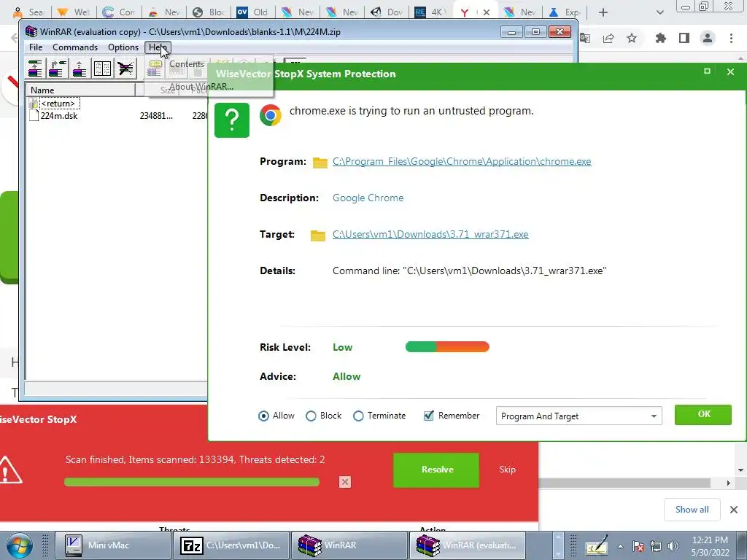Open Chrome extensions puzzle icon
This screenshot has width=747, height=560.
[660, 38]
